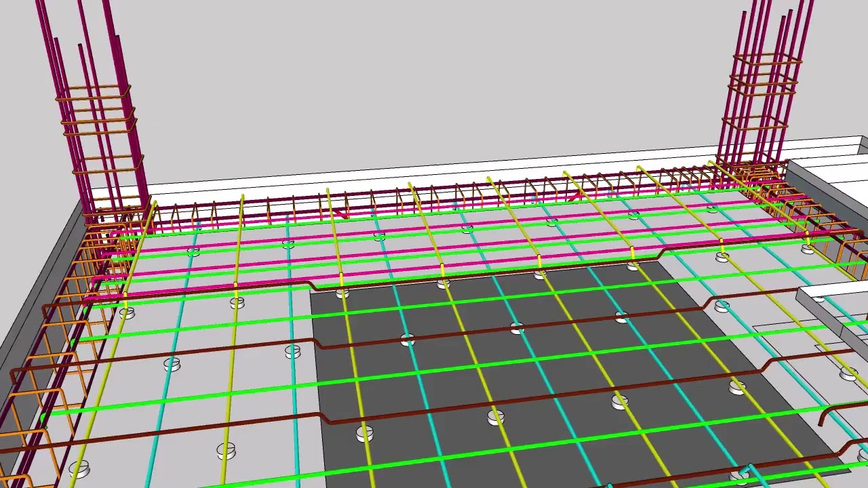Select the right column rebar cage
This screenshot has height=488, width=868.
pos(766,88)
